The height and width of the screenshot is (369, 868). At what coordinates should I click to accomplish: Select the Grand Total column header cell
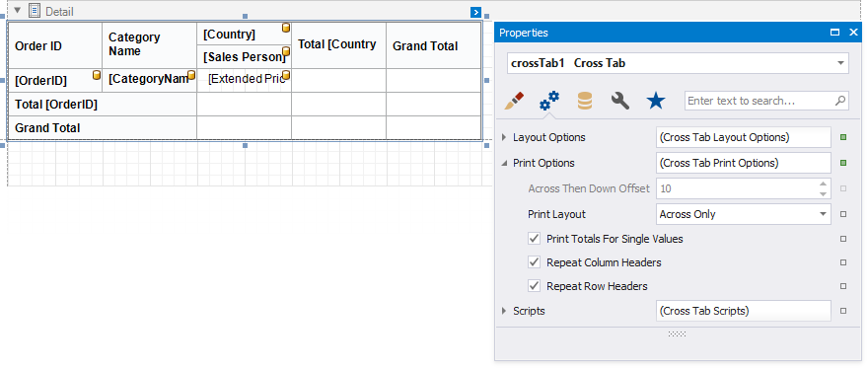[x=433, y=45]
